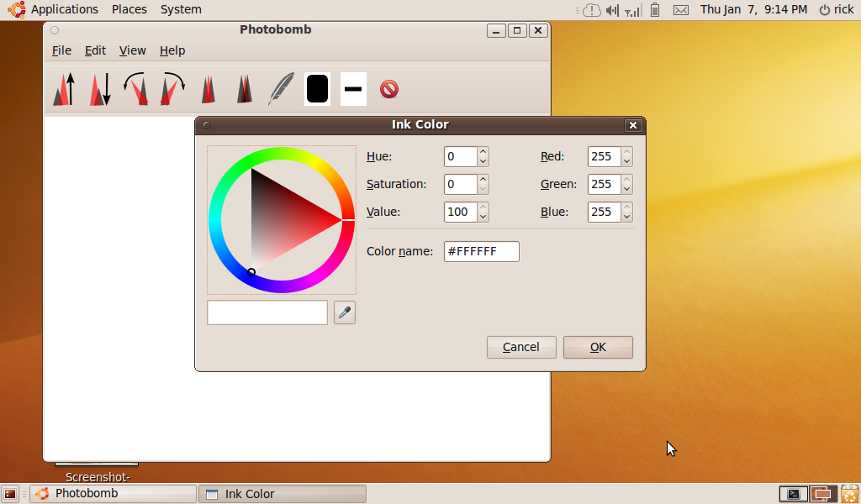Click the Green input field
Image resolution: width=861 pixels, height=504 pixels.
(x=604, y=184)
